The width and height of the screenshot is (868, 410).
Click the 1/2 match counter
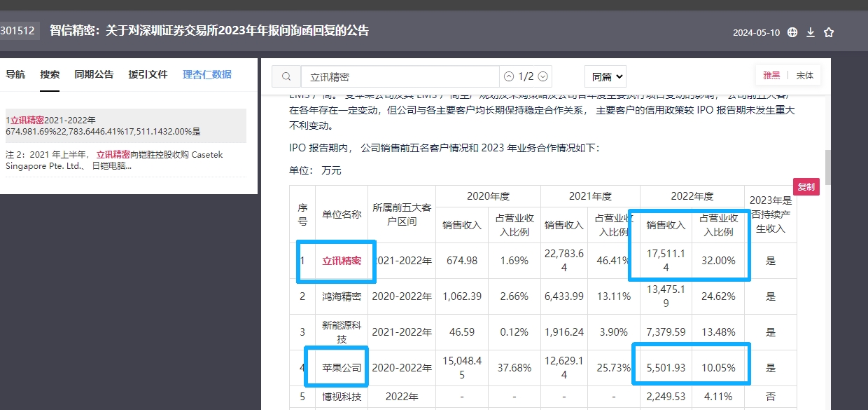526,76
